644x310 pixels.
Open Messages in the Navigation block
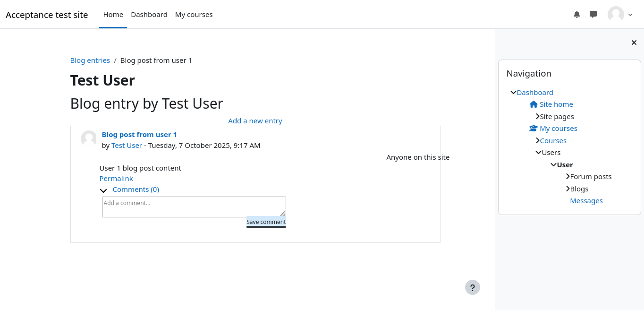(586, 201)
